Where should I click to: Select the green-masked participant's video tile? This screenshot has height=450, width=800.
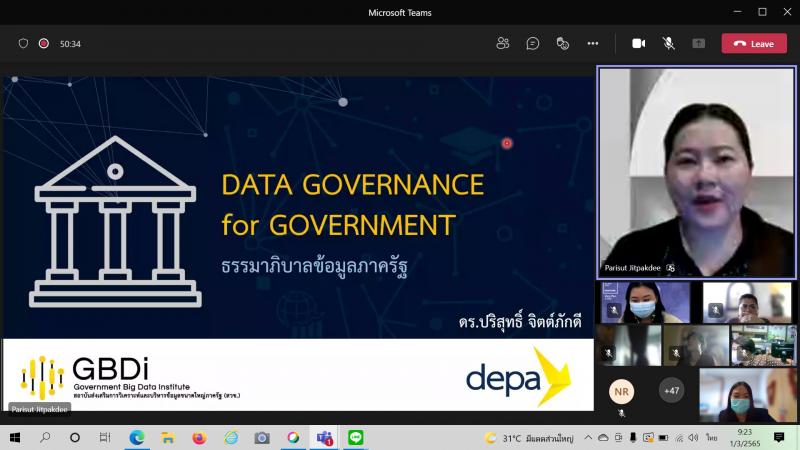tap(747, 395)
